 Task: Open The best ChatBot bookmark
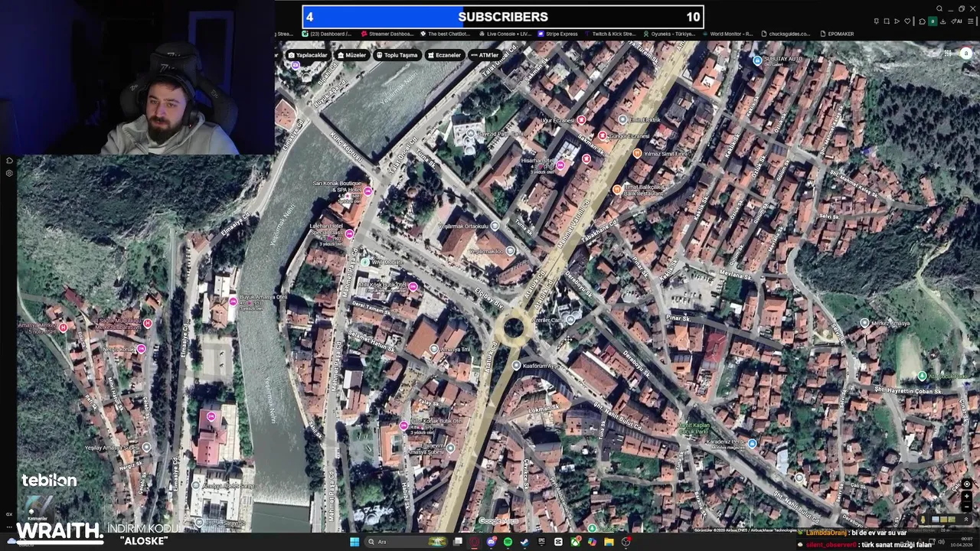(x=444, y=34)
